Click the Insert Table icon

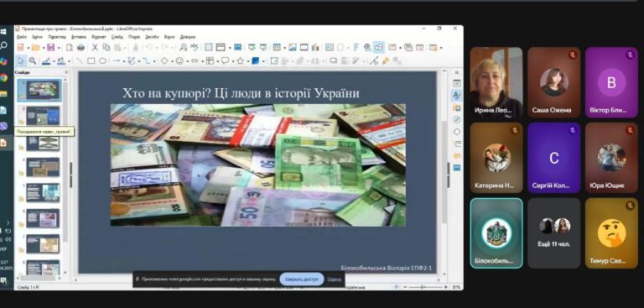(277, 48)
